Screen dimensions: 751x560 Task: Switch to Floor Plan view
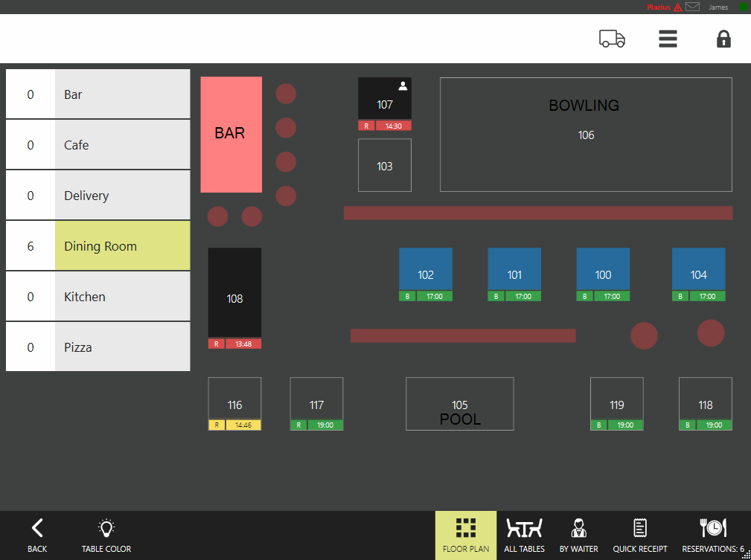pyautogui.click(x=465, y=535)
